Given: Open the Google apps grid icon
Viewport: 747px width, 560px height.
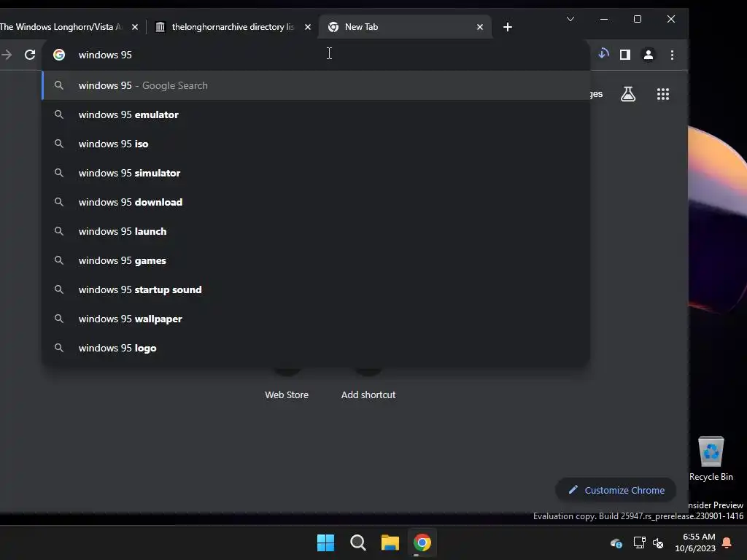Looking at the screenshot, I should (663, 94).
